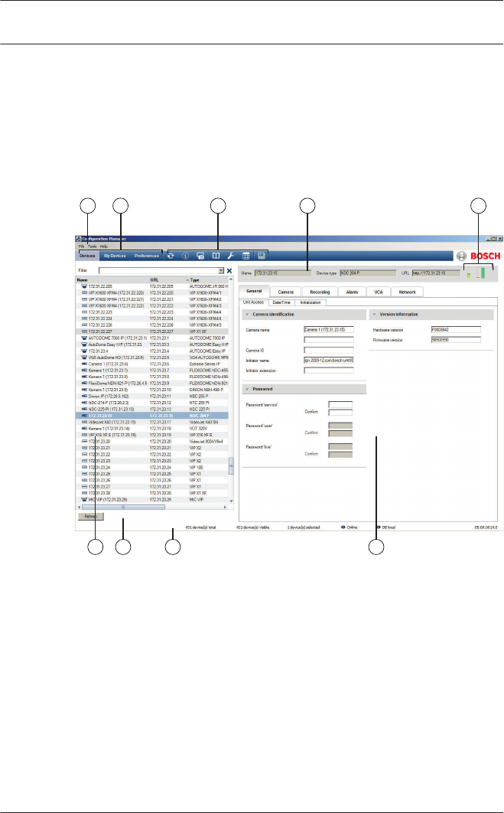
Task: Open the Help menu
Action: [x=103, y=247]
